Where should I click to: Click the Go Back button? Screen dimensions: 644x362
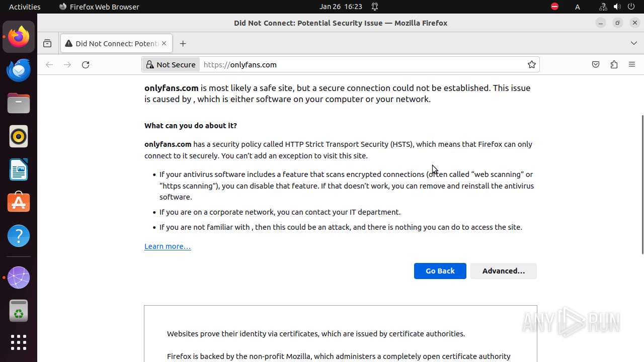pyautogui.click(x=440, y=270)
